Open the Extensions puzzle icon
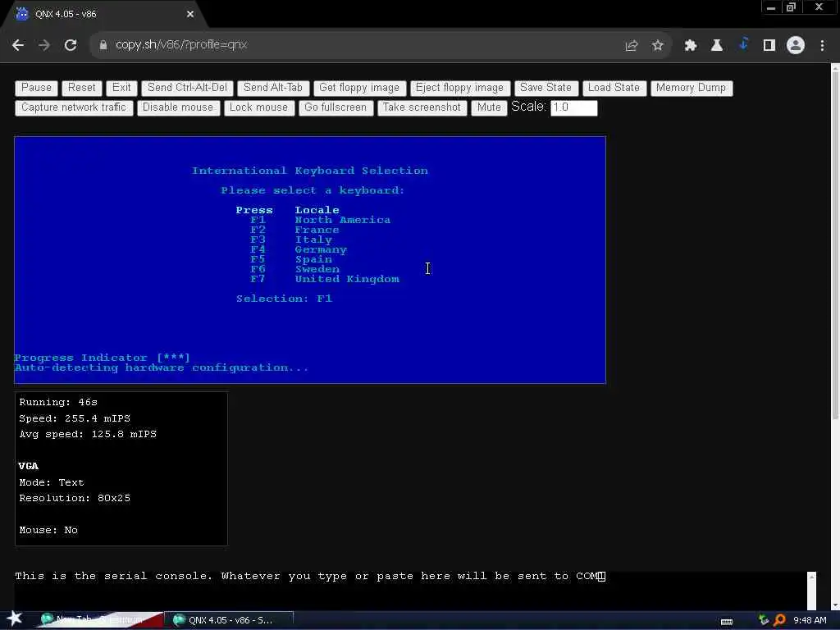The image size is (840, 630). (690, 46)
